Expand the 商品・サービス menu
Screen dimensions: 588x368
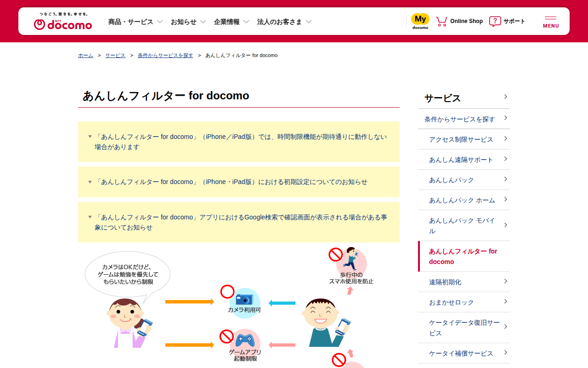136,22
